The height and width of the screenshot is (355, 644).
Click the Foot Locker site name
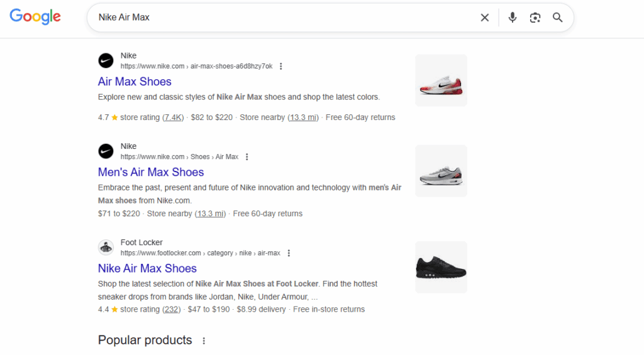tap(142, 243)
